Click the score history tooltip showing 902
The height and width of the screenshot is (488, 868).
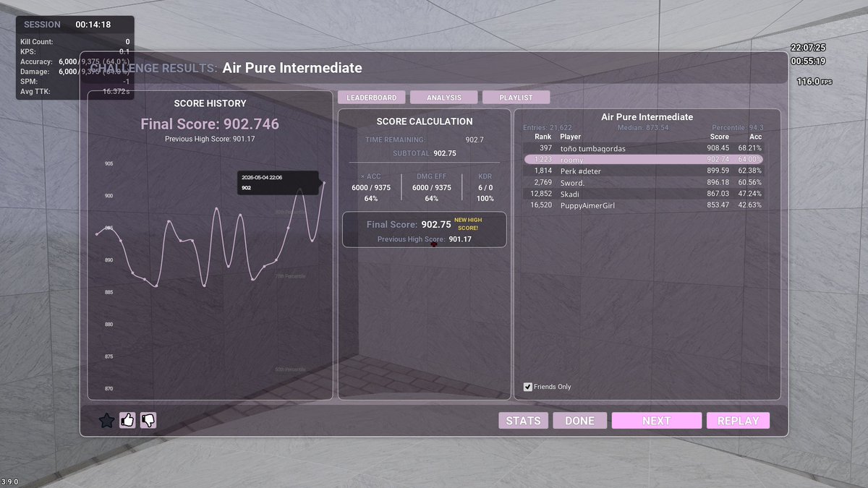(x=278, y=182)
